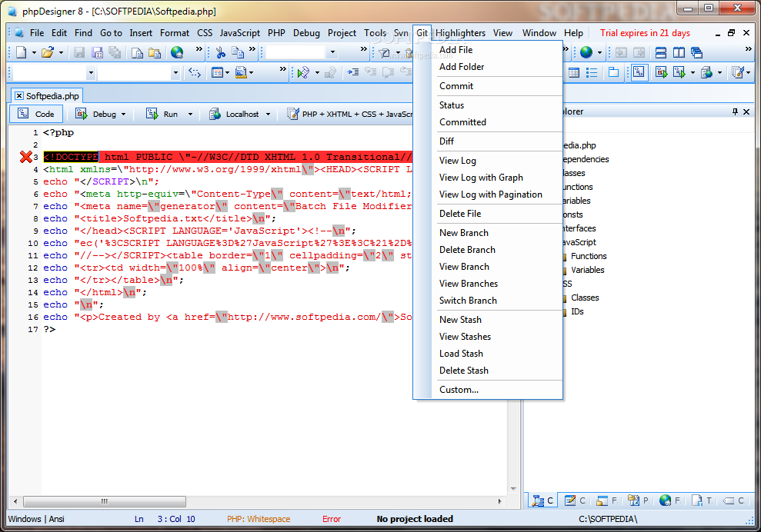Click the run script icon on the top-right toolbar
Screen dimensions: 761x532
pyautogui.click(x=679, y=73)
